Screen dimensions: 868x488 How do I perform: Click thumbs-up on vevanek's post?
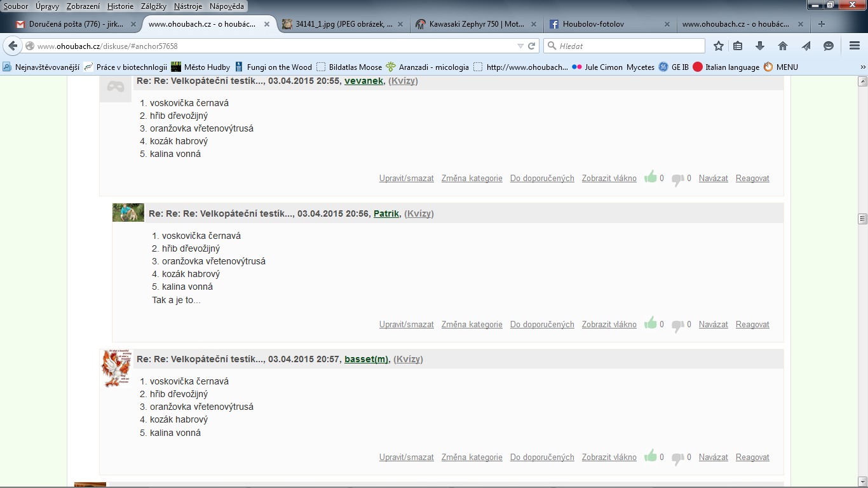pos(650,177)
